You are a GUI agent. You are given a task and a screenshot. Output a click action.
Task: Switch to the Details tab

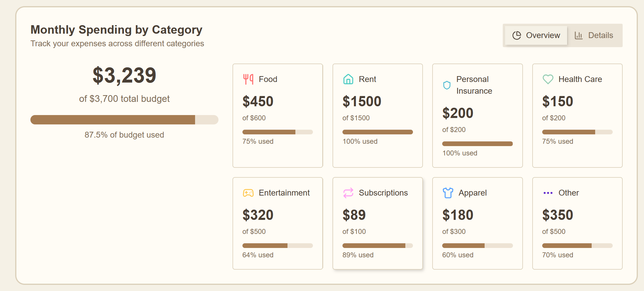pyautogui.click(x=594, y=35)
